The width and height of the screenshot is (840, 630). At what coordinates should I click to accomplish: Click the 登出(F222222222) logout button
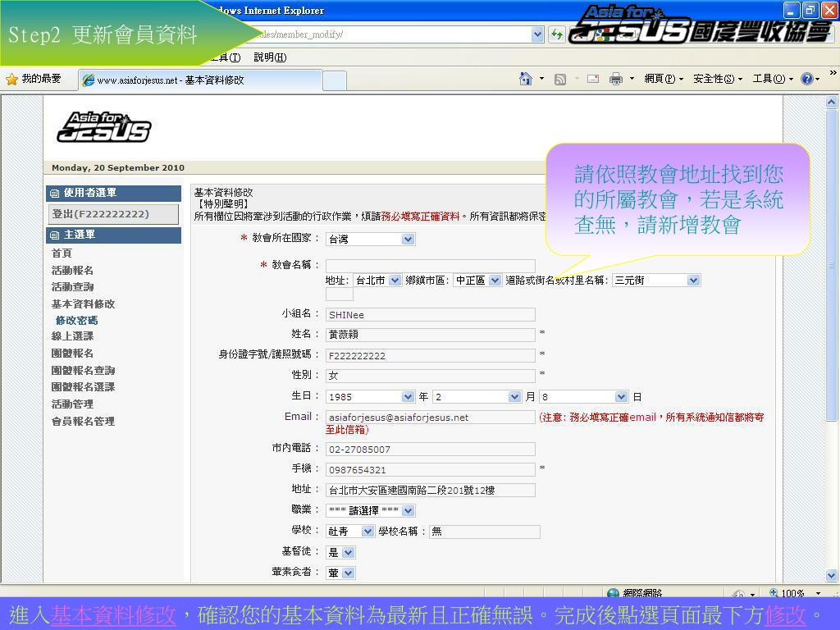112,214
